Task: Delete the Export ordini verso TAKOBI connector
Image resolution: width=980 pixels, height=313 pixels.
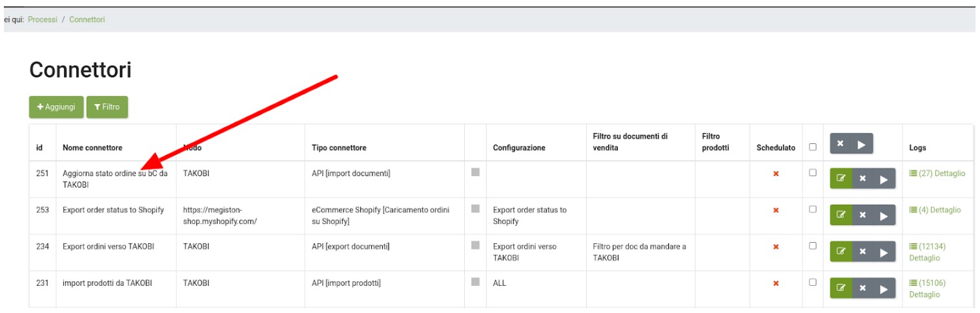Action: point(863,252)
